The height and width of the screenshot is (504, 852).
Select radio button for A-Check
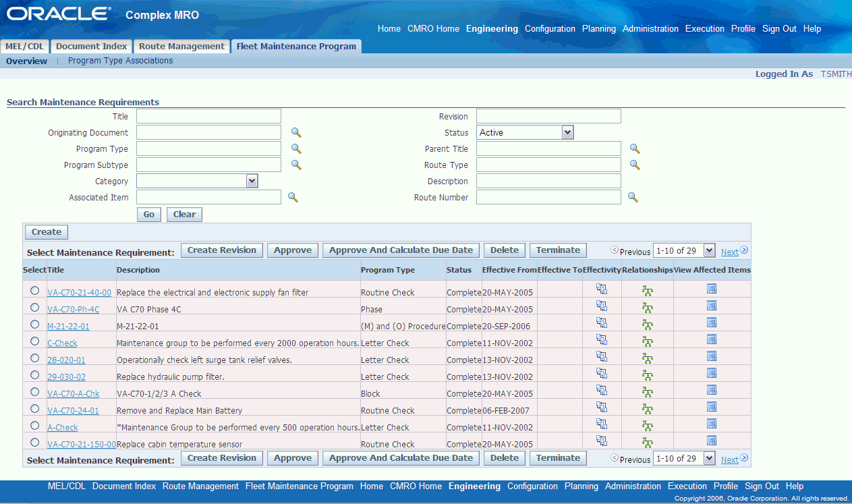click(34, 425)
